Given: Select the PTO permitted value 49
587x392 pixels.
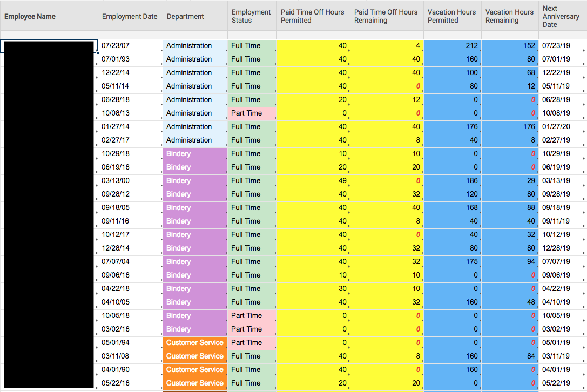Looking at the screenshot, I should coord(313,180).
